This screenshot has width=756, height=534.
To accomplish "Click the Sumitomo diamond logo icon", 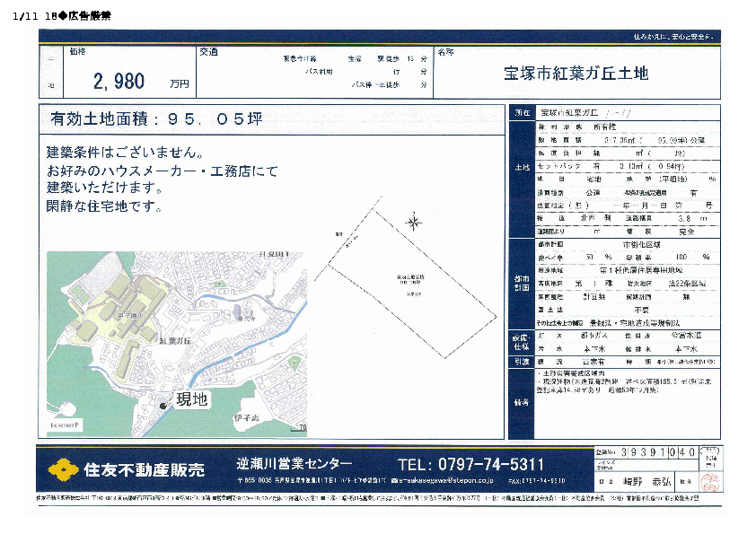I will (x=62, y=468).
